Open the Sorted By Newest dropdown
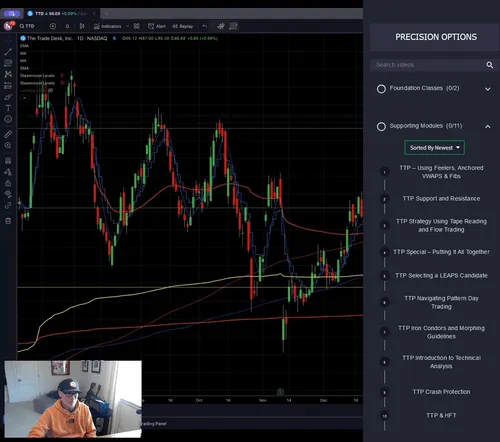This screenshot has height=442, width=500. [434, 148]
